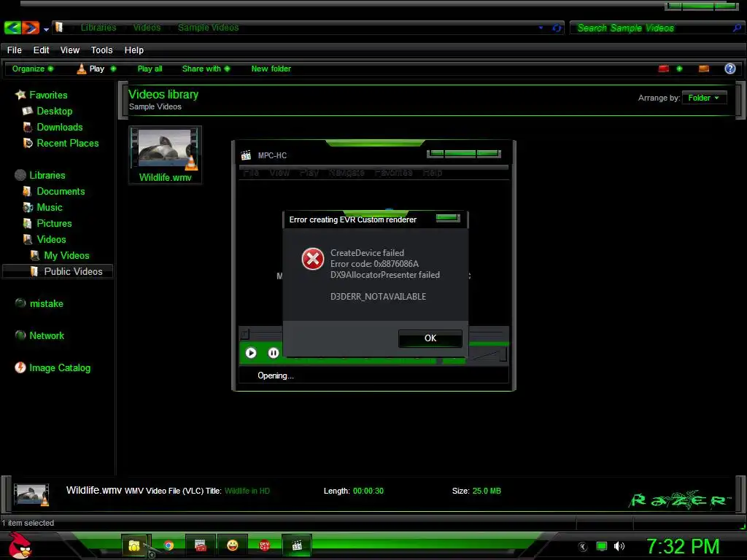Click the folder icon in the address bar
Screen dimensions: 747x560
click(59, 27)
